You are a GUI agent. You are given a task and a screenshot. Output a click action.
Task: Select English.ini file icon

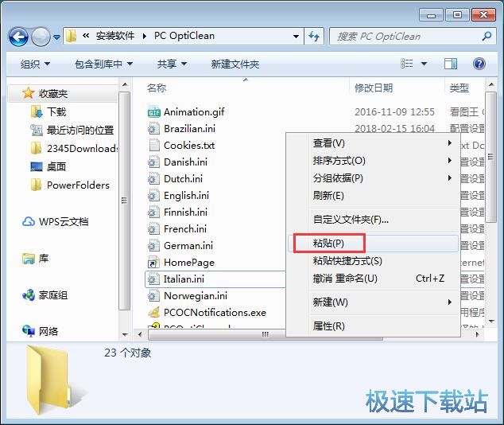tap(153, 195)
